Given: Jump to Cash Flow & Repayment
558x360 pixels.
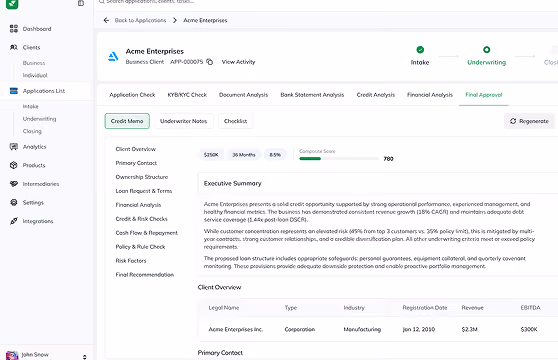Looking at the screenshot, I should coord(147,233).
